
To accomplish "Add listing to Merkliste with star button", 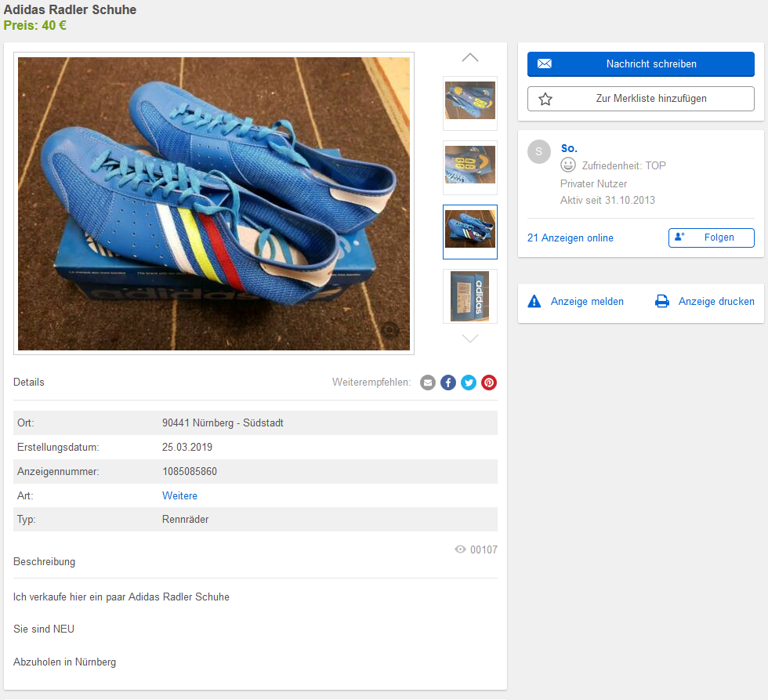I will click(x=640, y=99).
